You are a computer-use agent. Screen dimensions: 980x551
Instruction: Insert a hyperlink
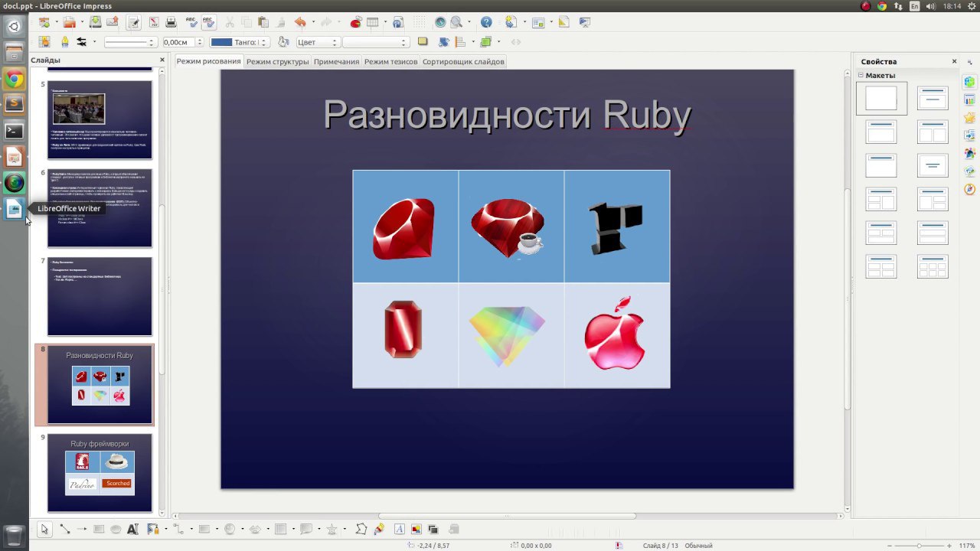coord(397,22)
